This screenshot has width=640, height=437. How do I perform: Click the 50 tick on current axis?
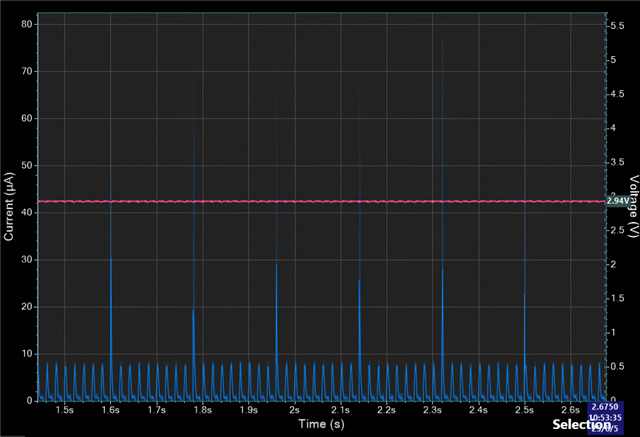point(27,166)
